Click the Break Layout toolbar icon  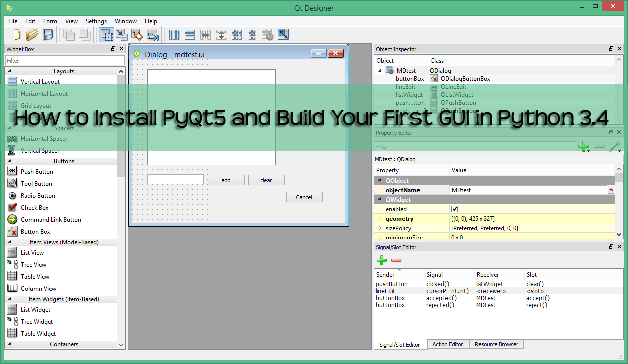[x=267, y=35]
